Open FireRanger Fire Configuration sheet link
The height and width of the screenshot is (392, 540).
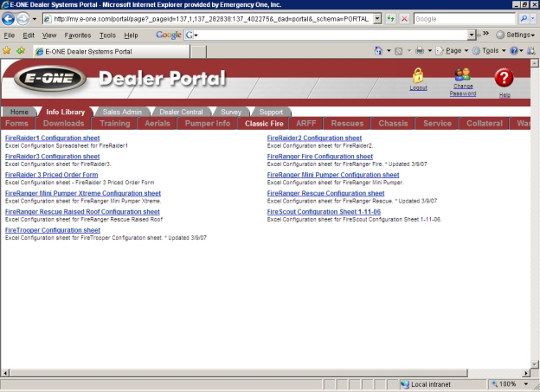coord(320,157)
